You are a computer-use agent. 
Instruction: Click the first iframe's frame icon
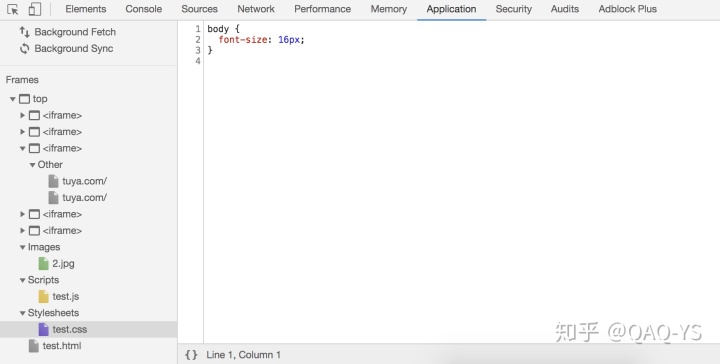[34, 115]
